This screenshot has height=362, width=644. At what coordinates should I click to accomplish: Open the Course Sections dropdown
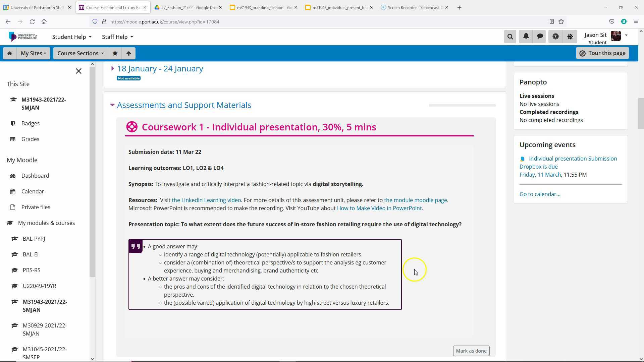[x=80, y=53]
